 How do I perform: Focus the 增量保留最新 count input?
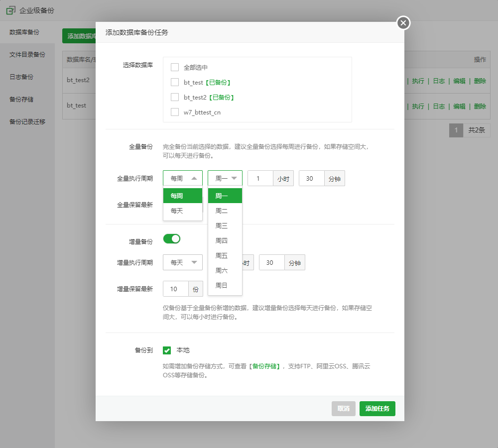176,289
